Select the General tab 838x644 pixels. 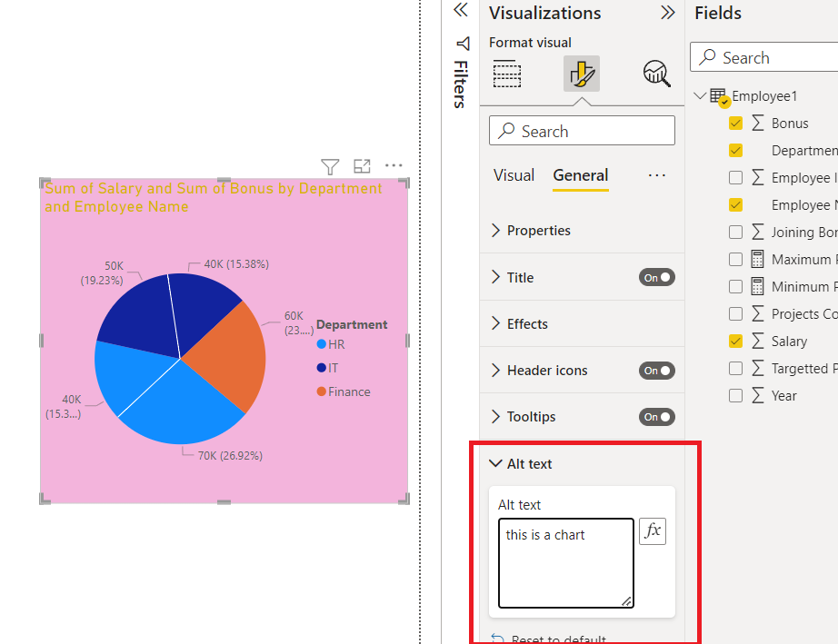[x=581, y=175]
